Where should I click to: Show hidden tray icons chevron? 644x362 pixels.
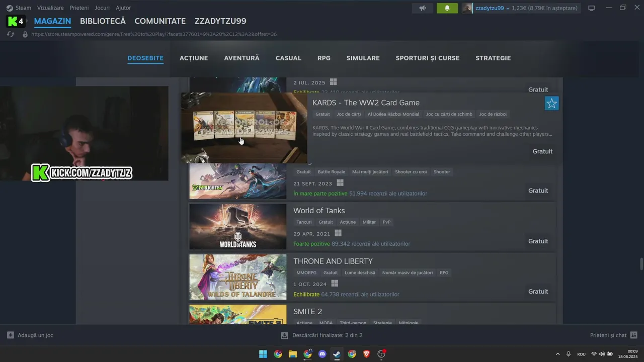557,354
